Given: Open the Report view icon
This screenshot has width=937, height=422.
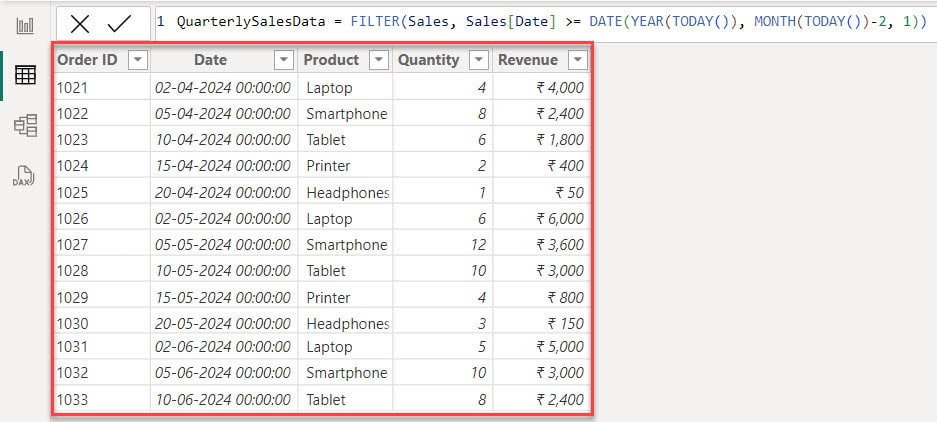Looking at the screenshot, I should (x=25, y=26).
